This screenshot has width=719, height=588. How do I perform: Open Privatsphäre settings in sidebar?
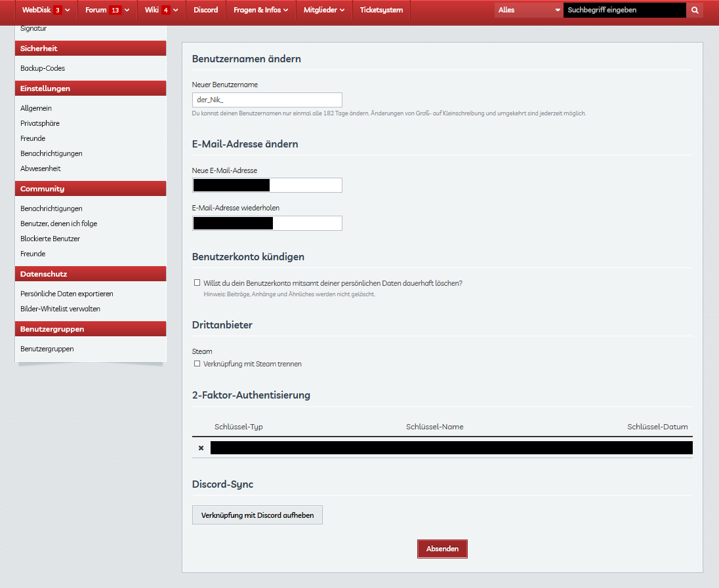point(40,123)
